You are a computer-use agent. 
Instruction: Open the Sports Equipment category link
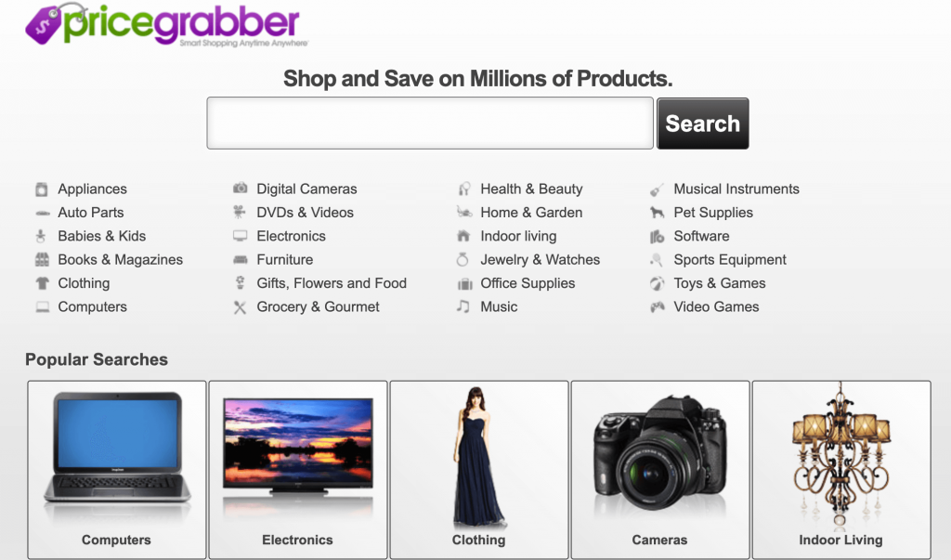[730, 260]
